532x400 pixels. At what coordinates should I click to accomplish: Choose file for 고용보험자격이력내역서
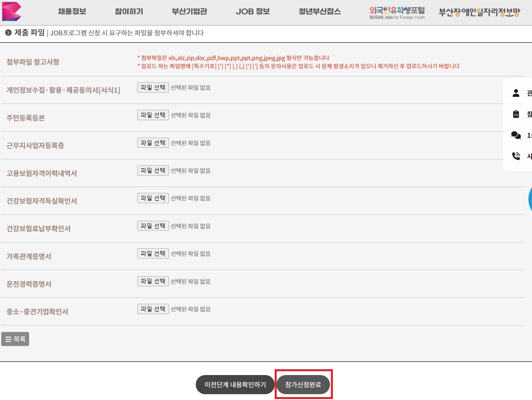coord(153,170)
